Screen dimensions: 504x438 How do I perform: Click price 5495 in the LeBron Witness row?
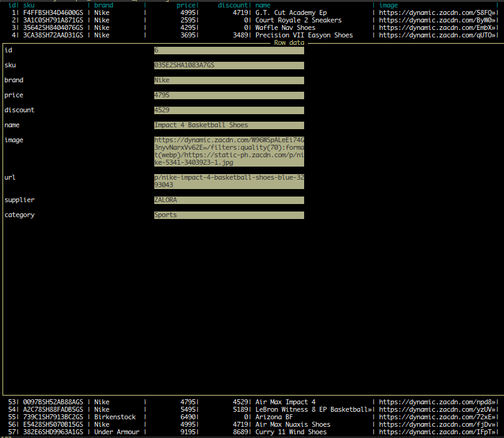[188, 409]
